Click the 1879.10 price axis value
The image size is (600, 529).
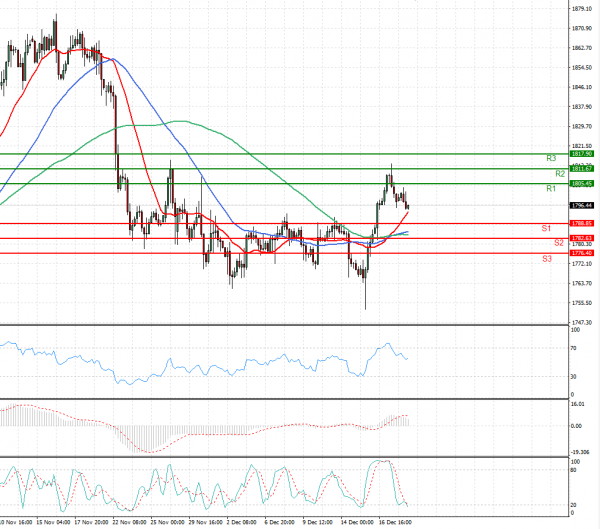[x=582, y=9]
